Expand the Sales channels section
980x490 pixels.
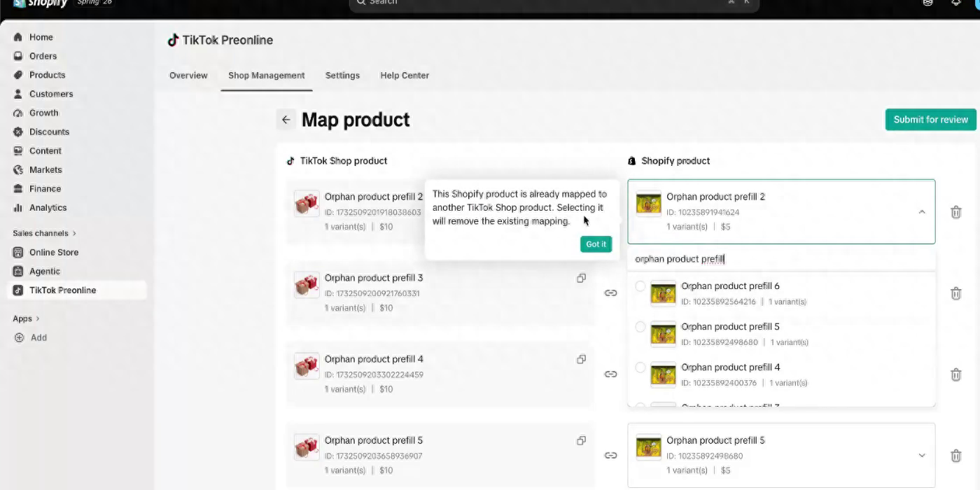point(45,233)
